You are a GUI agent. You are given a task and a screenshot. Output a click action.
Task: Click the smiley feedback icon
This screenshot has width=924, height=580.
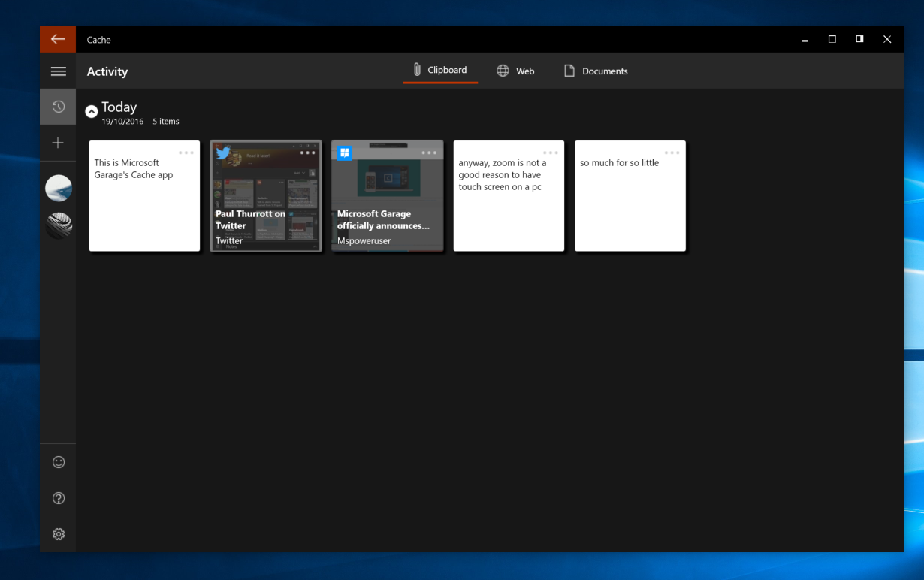[x=59, y=462]
